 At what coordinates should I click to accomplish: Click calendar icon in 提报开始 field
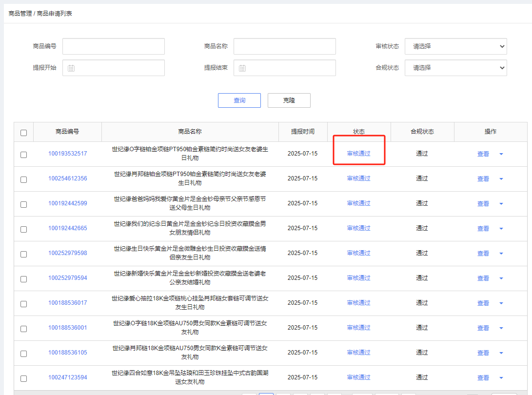(71, 68)
